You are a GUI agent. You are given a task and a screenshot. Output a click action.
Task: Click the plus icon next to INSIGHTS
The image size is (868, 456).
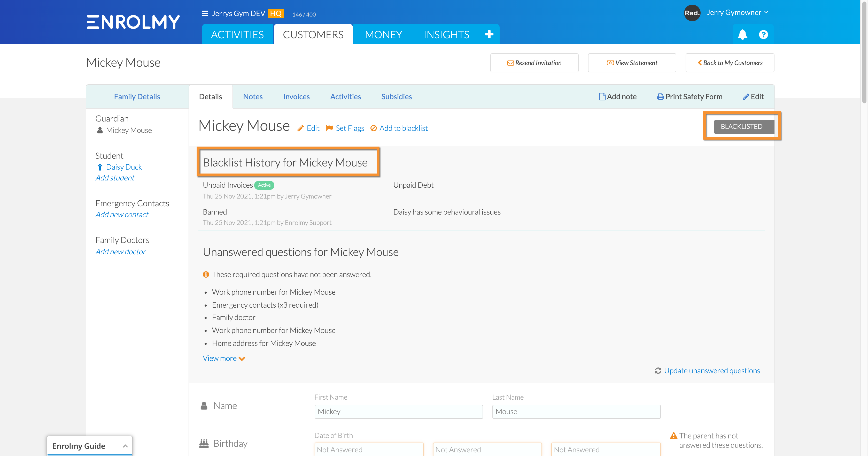[489, 34]
